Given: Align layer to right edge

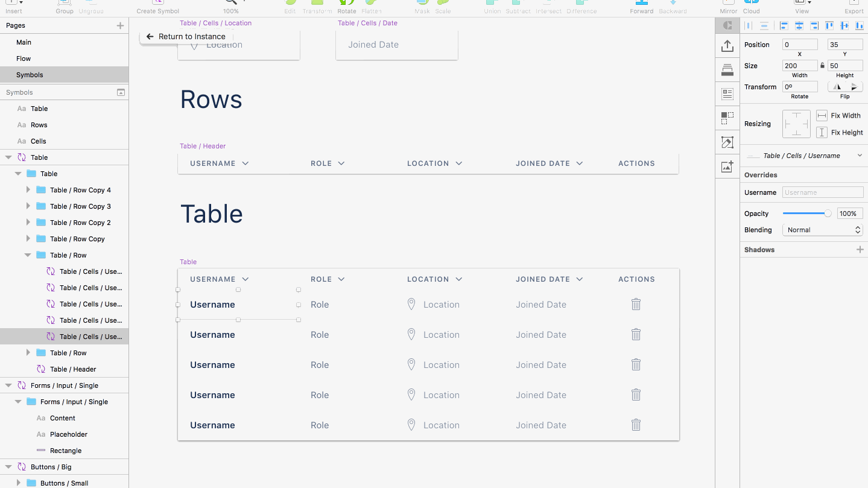Looking at the screenshot, I should tap(814, 25).
